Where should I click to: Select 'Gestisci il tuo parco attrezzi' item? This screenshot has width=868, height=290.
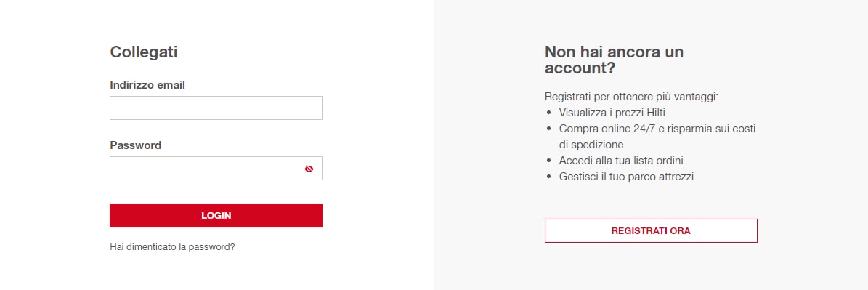pyautogui.click(x=626, y=177)
